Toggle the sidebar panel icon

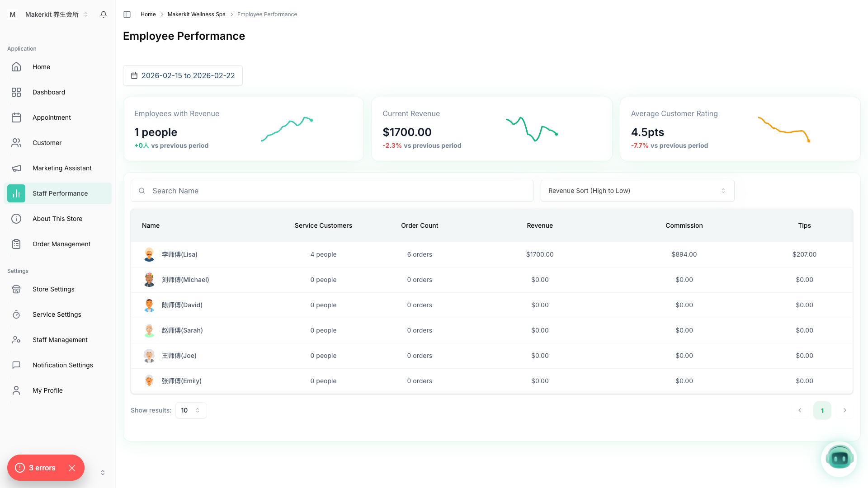click(x=127, y=14)
